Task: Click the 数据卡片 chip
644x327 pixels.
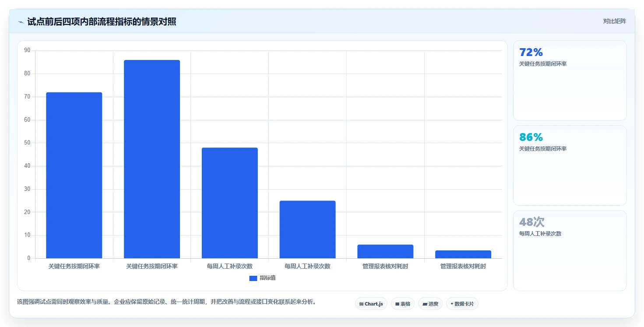Action: click(x=462, y=304)
